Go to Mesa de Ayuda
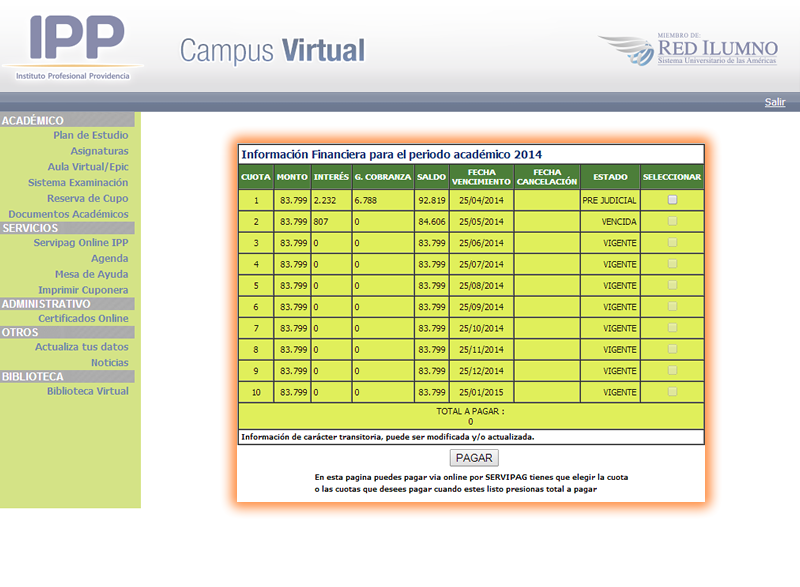 [91, 274]
